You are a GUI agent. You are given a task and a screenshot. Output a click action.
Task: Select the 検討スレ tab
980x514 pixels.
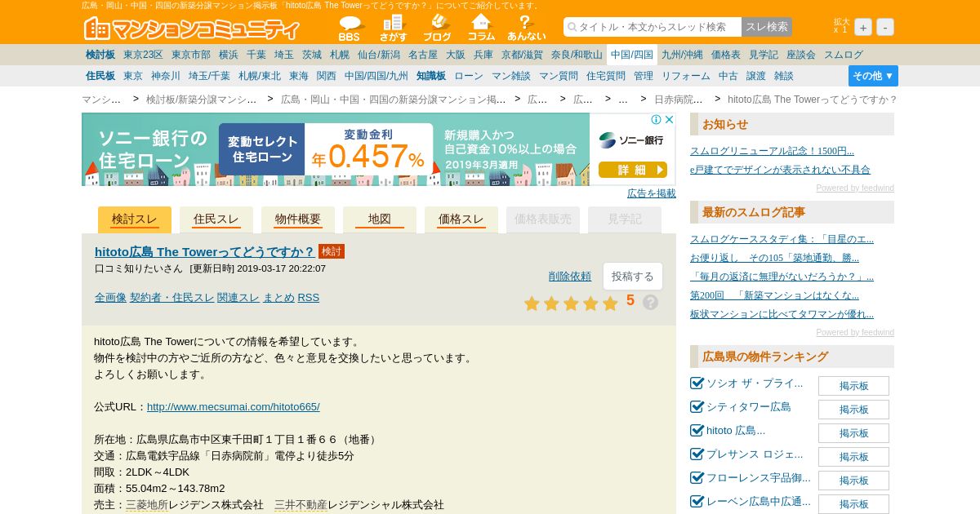[x=135, y=219]
